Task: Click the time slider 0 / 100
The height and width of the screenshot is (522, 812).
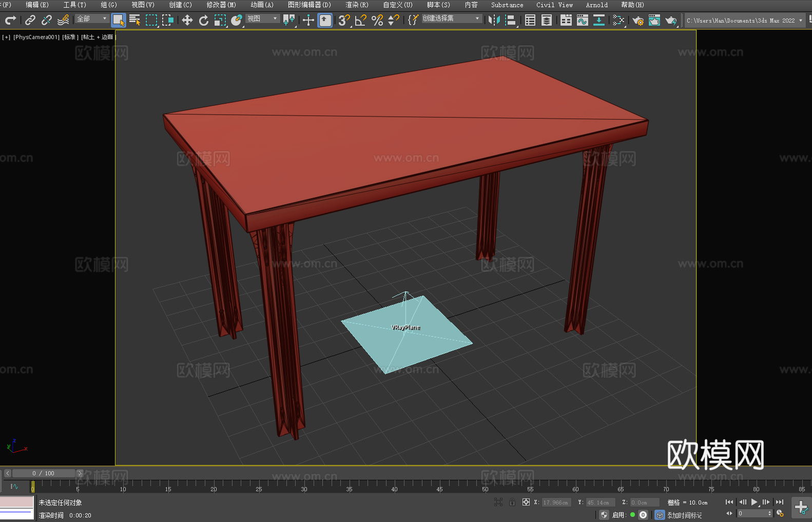Action: (44, 473)
